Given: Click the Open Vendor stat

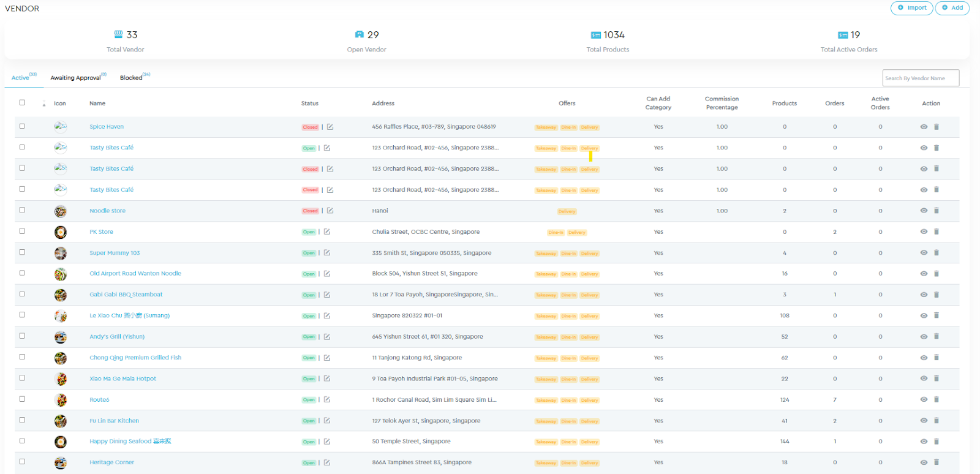Looking at the screenshot, I should tap(366, 42).
